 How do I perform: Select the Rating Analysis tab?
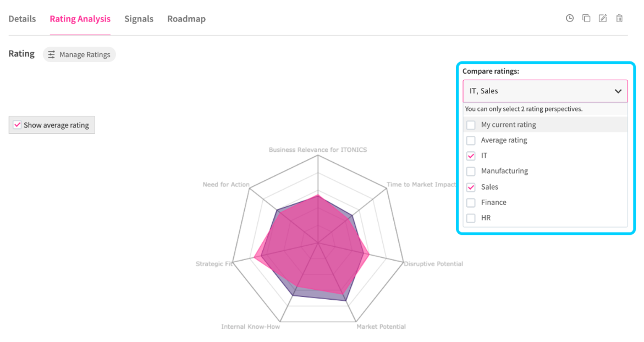pos(80,19)
